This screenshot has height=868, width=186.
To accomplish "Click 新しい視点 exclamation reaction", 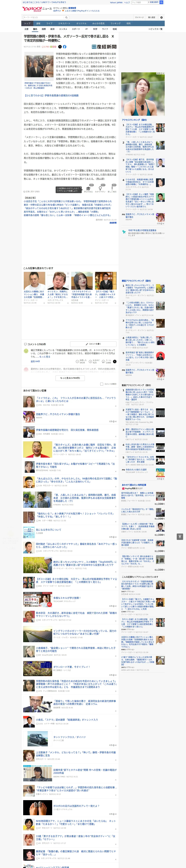I will 112,189.
